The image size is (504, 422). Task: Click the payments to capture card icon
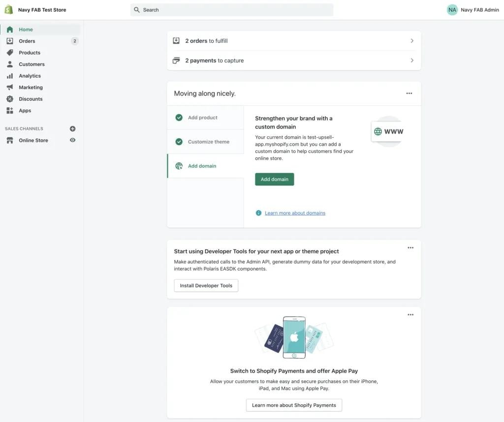pos(176,60)
